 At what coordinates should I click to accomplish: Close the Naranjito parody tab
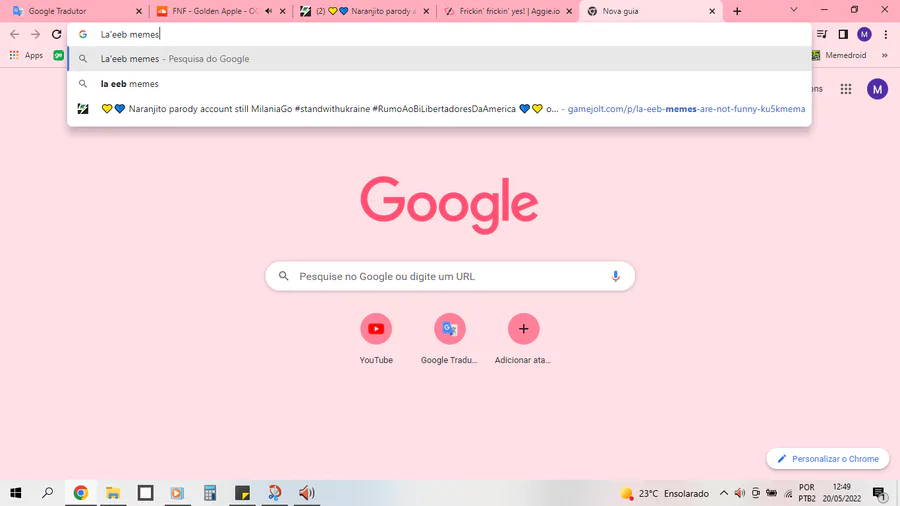pyautogui.click(x=426, y=11)
